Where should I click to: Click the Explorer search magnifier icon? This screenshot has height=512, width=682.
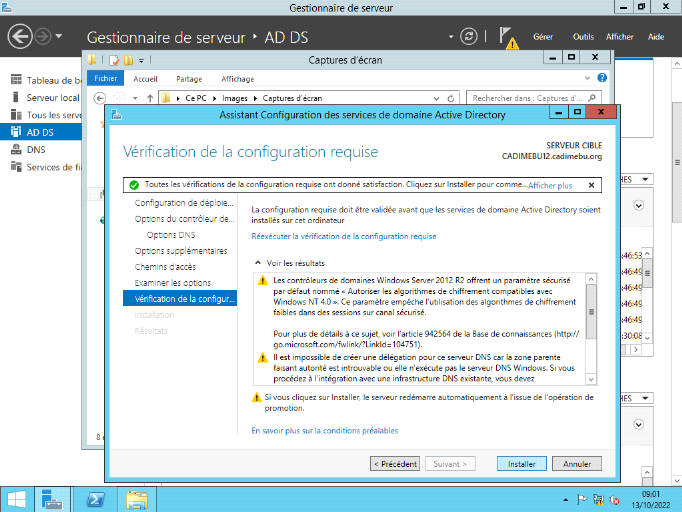592,98
